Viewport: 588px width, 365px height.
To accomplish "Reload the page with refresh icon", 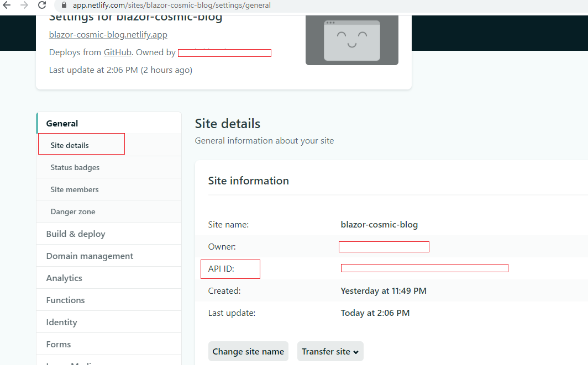I will coord(42,6).
